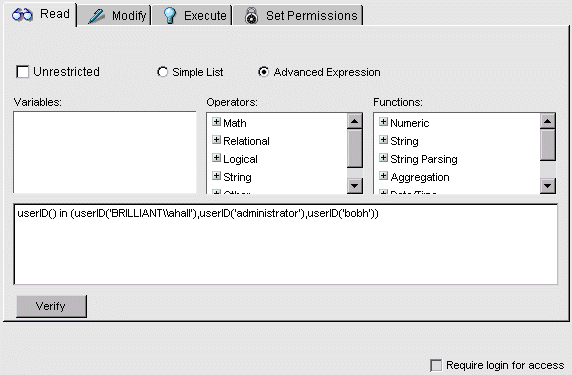Expand the Numeric functions node
The height and width of the screenshot is (375, 572).
click(x=383, y=121)
